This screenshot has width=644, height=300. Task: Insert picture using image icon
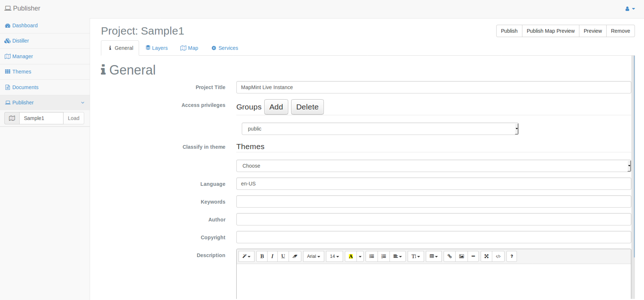click(x=461, y=256)
